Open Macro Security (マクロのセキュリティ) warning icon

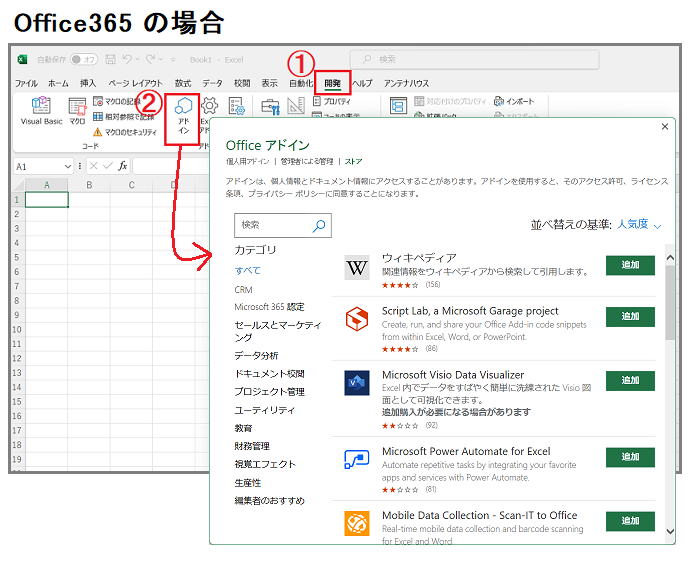pyautogui.click(x=98, y=132)
